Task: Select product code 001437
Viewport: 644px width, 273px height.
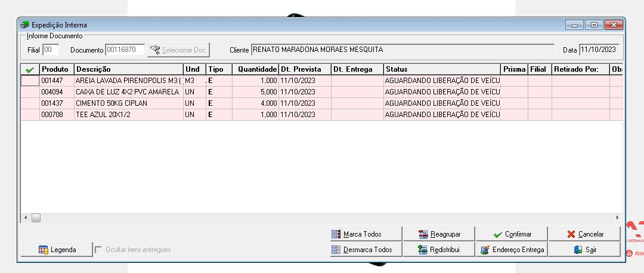Action: click(57, 103)
